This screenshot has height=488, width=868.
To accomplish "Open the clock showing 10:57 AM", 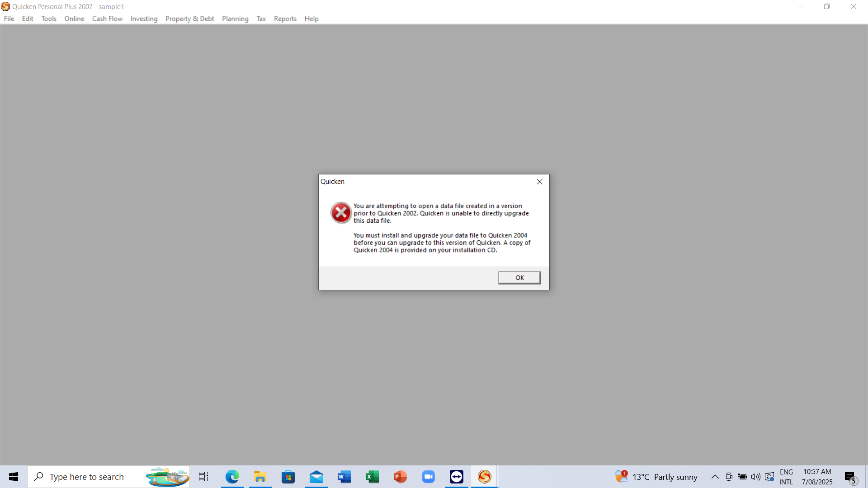I will (817, 477).
